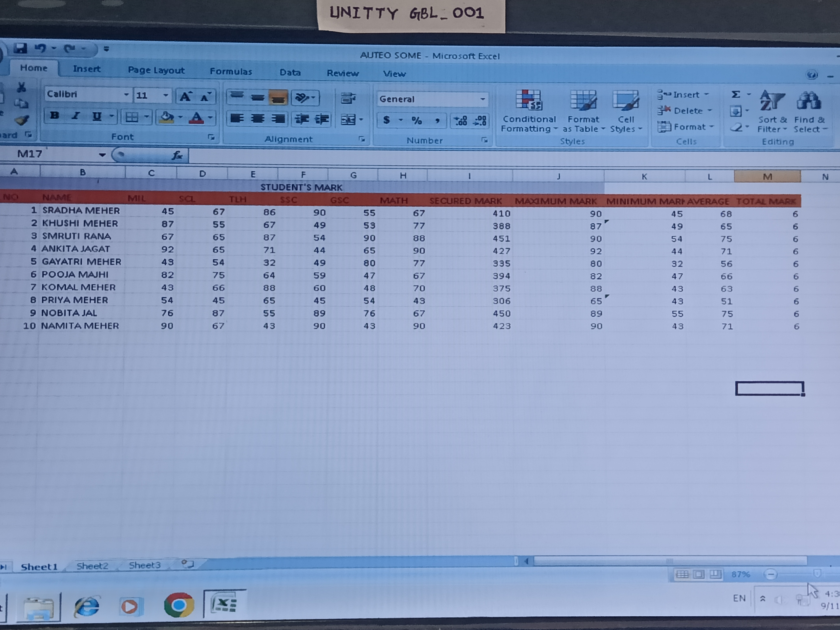Image resolution: width=840 pixels, height=630 pixels.
Task: Open the Sheet2 worksheet tab
Action: (92, 566)
